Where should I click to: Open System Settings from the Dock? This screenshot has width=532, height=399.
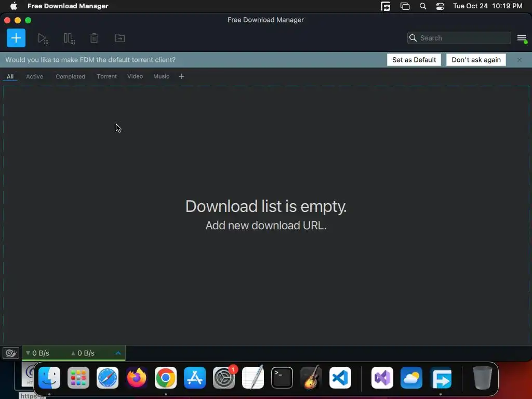(x=224, y=377)
